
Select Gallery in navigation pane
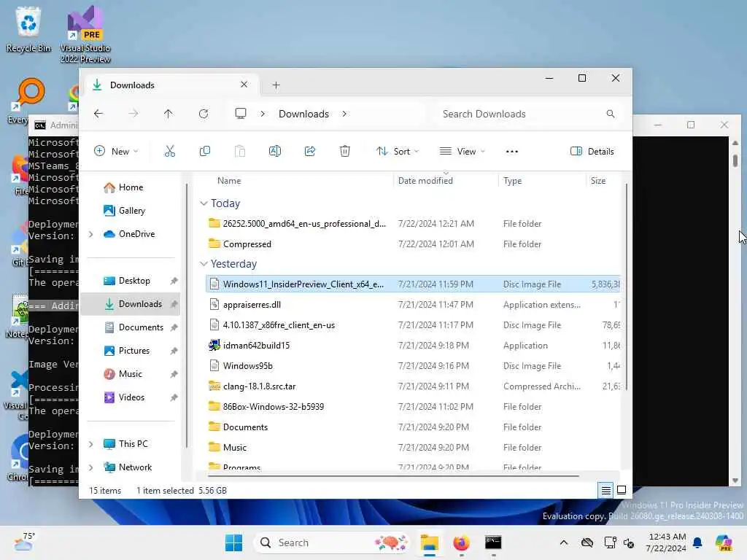(x=131, y=211)
